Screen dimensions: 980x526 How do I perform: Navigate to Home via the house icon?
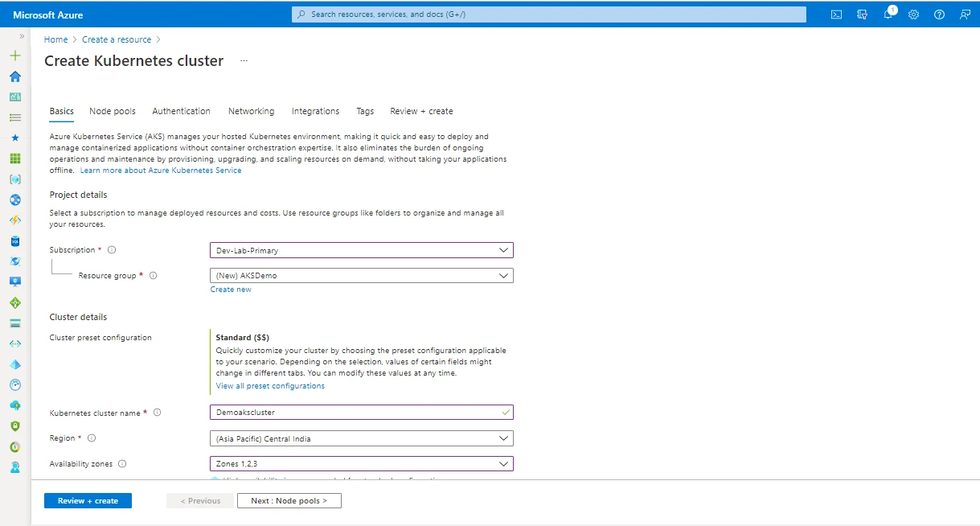click(14, 76)
